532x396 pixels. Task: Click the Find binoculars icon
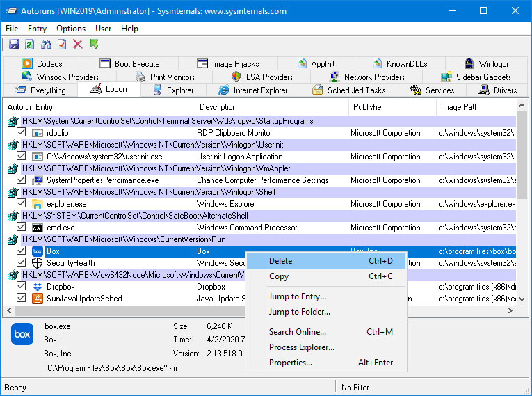(x=46, y=44)
